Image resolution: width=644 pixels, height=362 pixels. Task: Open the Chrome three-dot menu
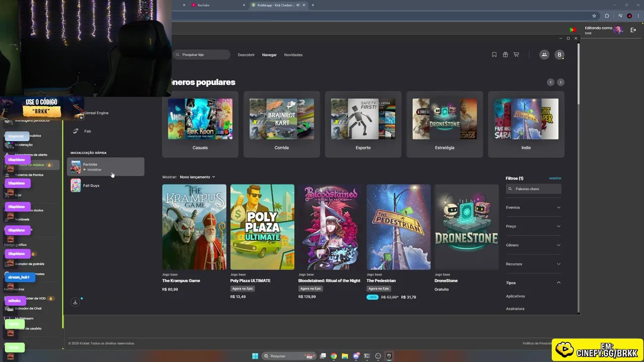(x=639, y=16)
